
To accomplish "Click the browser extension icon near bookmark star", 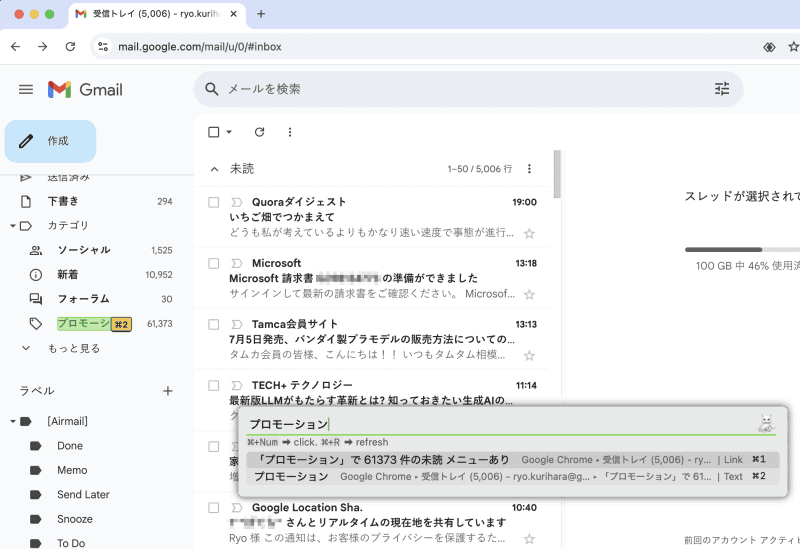I will pos(769,47).
